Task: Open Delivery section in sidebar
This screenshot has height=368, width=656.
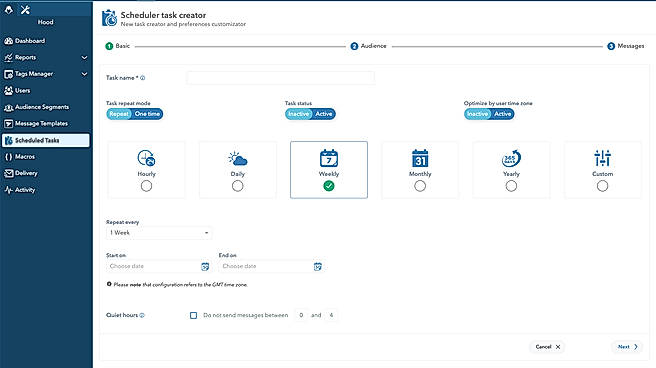Action: click(26, 173)
